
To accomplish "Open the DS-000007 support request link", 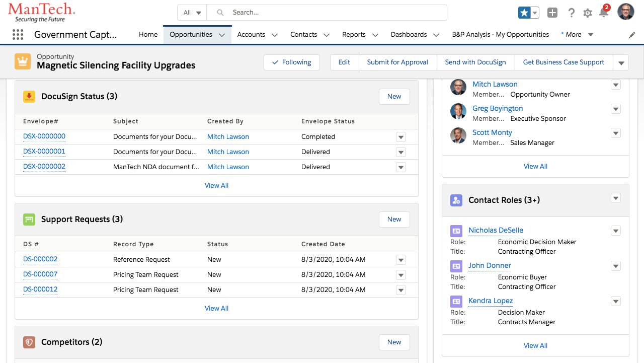I will (40, 274).
